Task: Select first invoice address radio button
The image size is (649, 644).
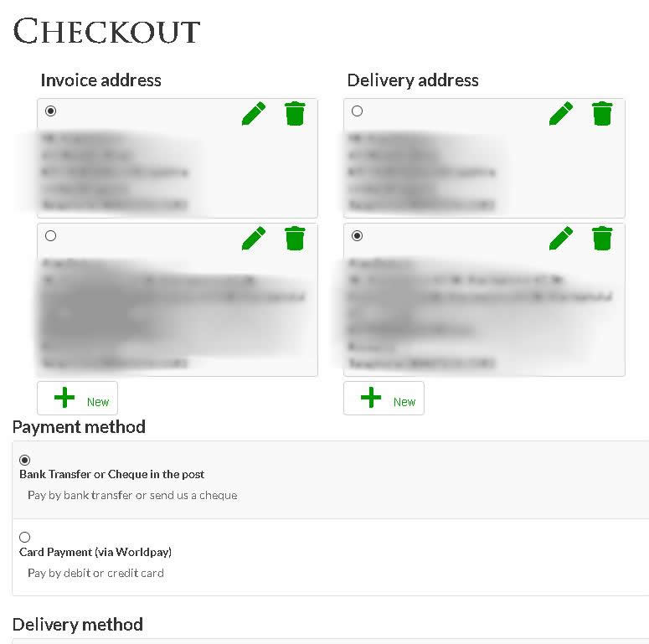Action: [51, 111]
